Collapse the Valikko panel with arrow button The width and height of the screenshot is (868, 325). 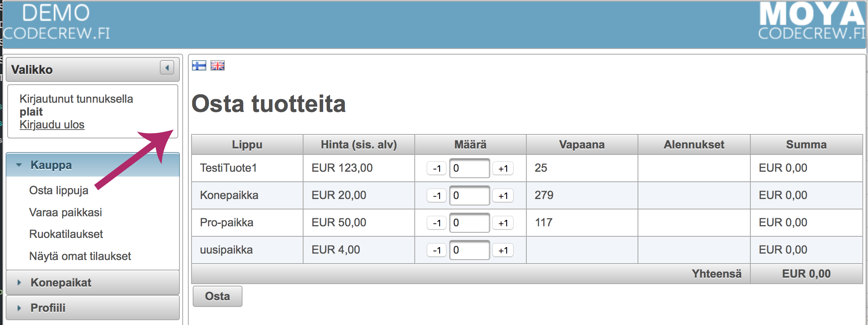167,67
